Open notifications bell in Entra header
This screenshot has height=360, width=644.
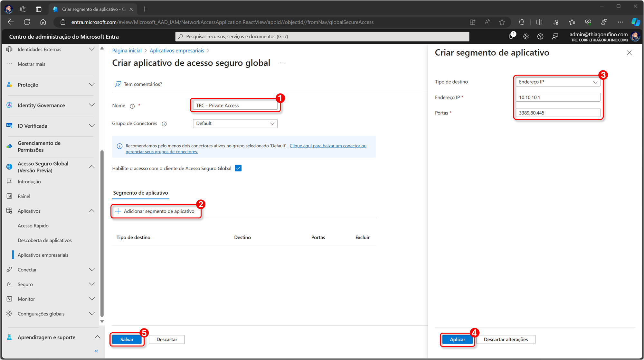click(511, 36)
